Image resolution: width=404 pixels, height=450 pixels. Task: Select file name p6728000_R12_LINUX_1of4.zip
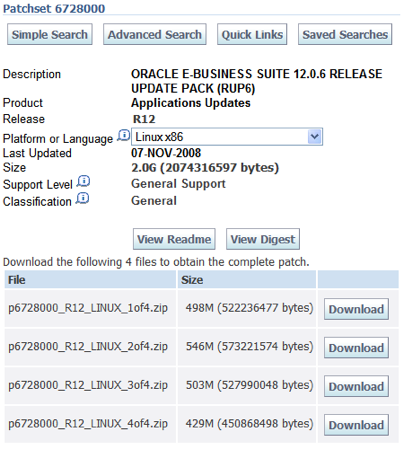[88, 308]
